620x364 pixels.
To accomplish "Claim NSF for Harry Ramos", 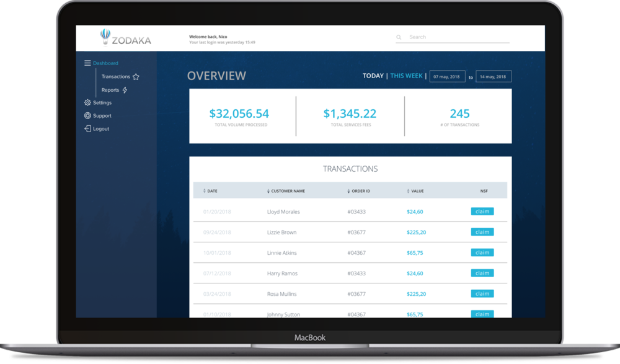I will tap(482, 273).
